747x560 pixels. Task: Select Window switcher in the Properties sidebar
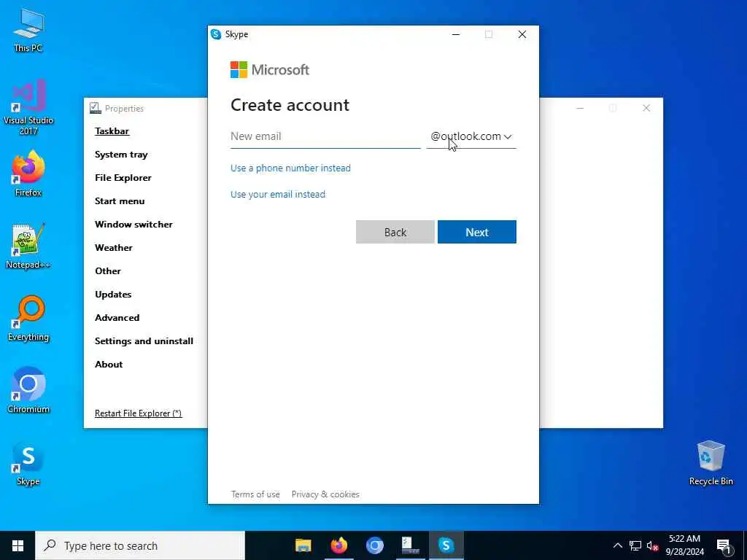133,225
